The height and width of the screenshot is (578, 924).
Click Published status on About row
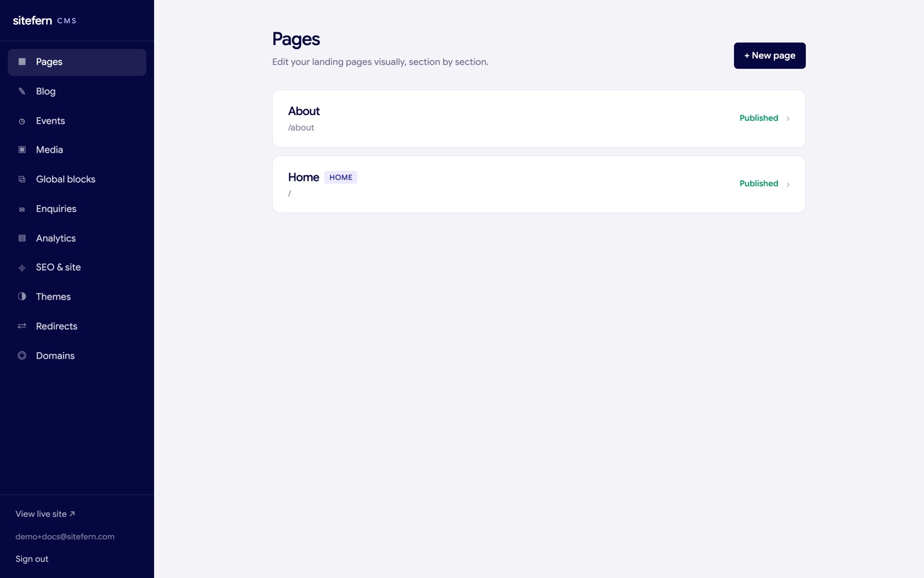click(x=759, y=118)
